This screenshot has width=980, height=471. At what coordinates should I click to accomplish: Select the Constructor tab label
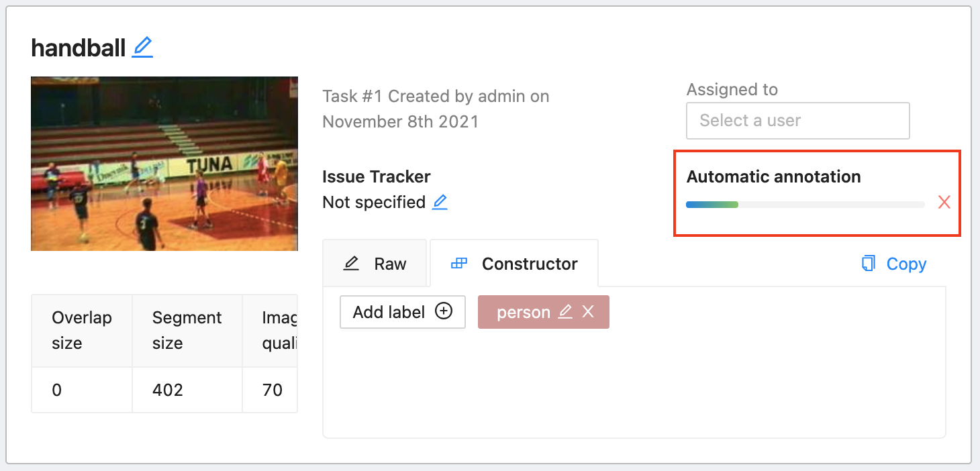tap(530, 264)
